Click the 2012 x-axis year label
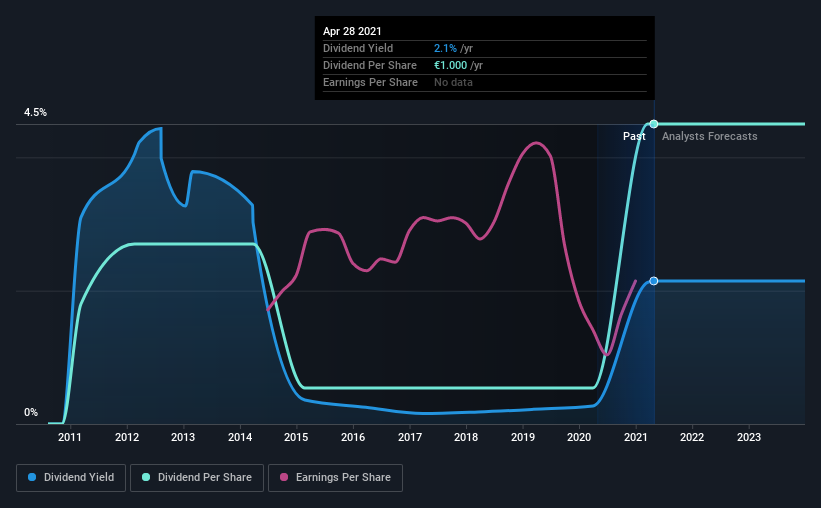Image resolution: width=821 pixels, height=508 pixels. click(x=127, y=437)
